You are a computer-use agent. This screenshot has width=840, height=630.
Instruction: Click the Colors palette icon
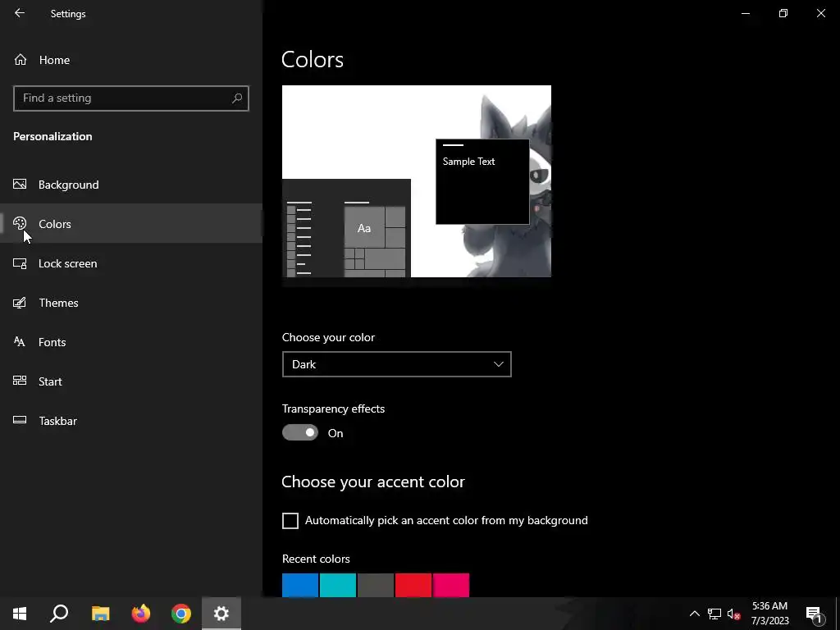tap(20, 223)
